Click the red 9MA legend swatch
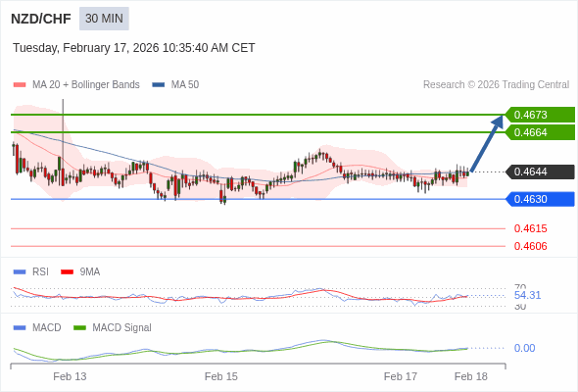The image size is (578, 392). [67, 272]
